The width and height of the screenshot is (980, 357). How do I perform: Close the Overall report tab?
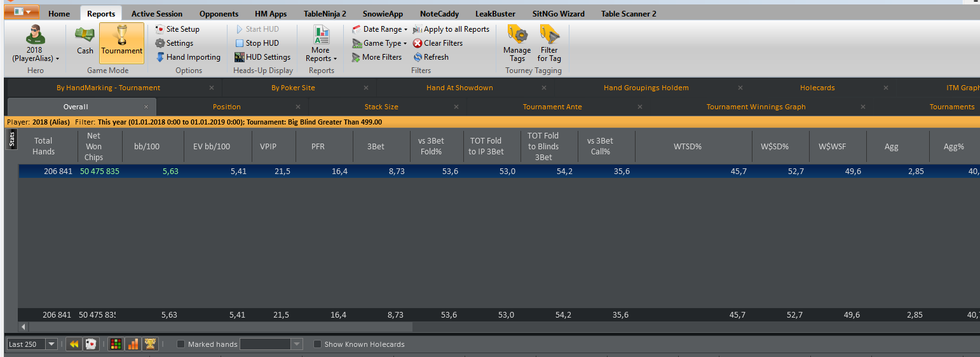pos(146,107)
